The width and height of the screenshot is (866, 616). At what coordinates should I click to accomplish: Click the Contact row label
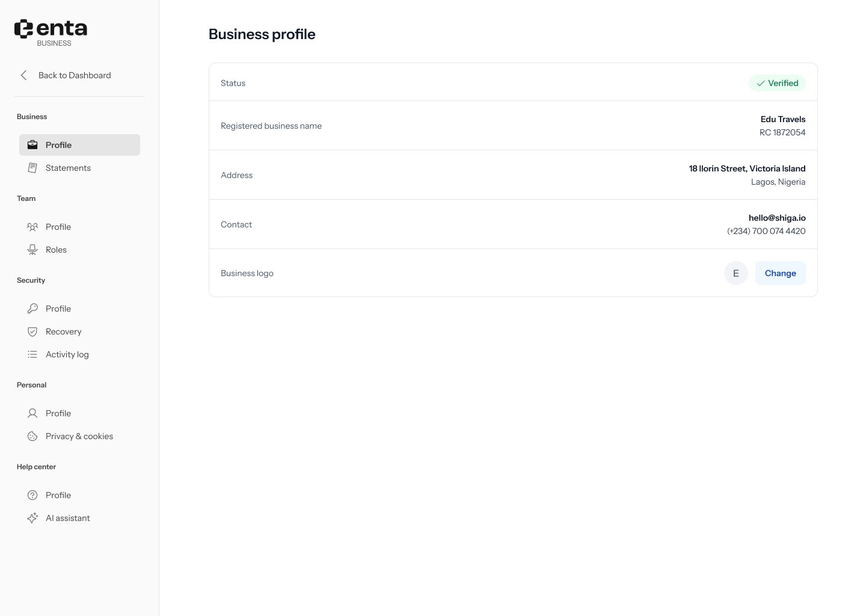236,224
